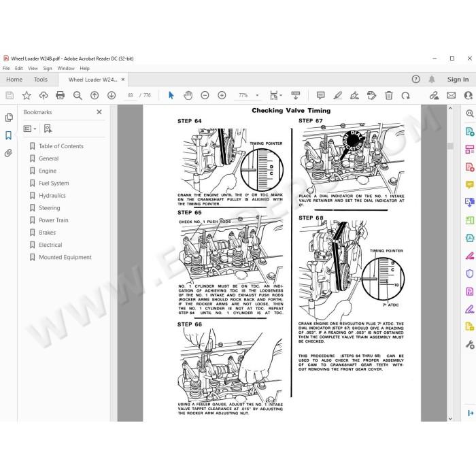This screenshot has width=476, height=476.
Task: Go to next page arrow
Action: [x=112, y=95]
